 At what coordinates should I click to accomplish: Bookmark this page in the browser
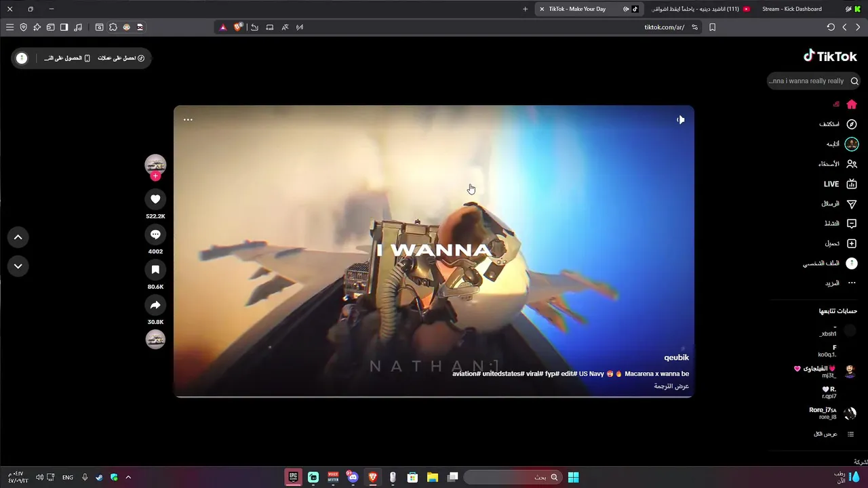pos(712,27)
